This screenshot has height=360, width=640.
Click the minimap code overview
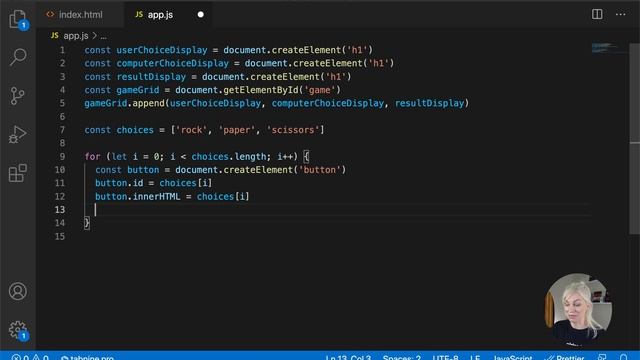(609, 48)
